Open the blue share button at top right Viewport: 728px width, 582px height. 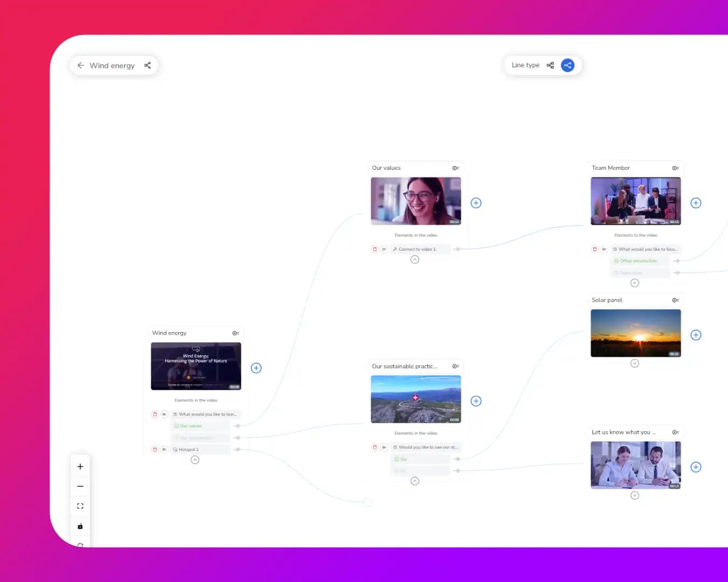[x=568, y=65]
